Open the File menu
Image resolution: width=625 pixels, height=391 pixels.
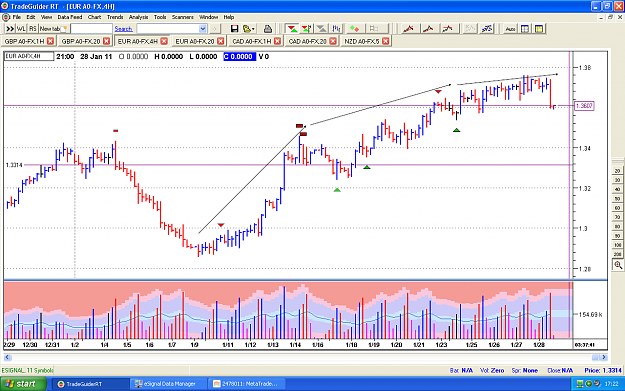pyautogui.click(x=16, y=17)
